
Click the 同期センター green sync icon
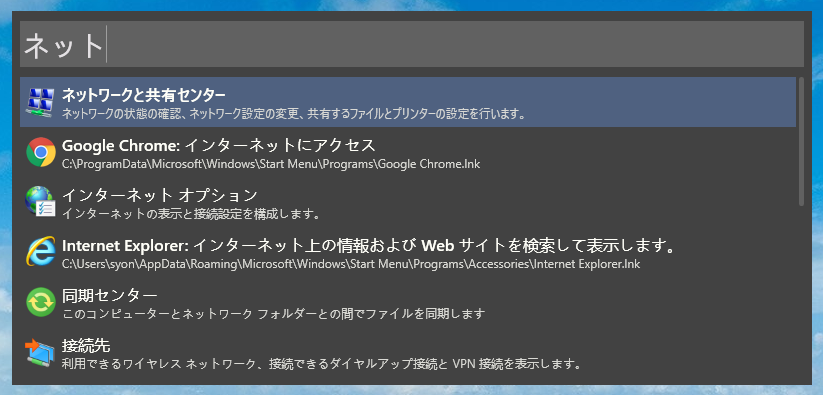pyautogui.click(x=40, y=302)
